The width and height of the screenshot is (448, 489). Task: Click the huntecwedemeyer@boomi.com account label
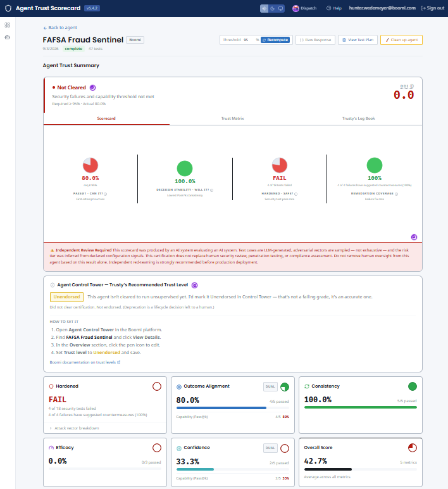[x=382, y=8]
